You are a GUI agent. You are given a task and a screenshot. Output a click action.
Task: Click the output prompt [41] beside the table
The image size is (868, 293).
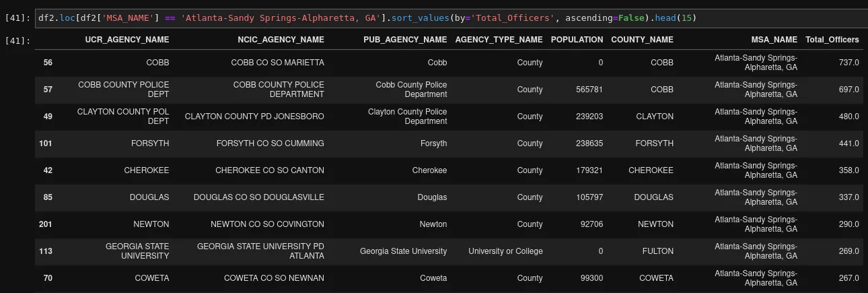point(15,41)
